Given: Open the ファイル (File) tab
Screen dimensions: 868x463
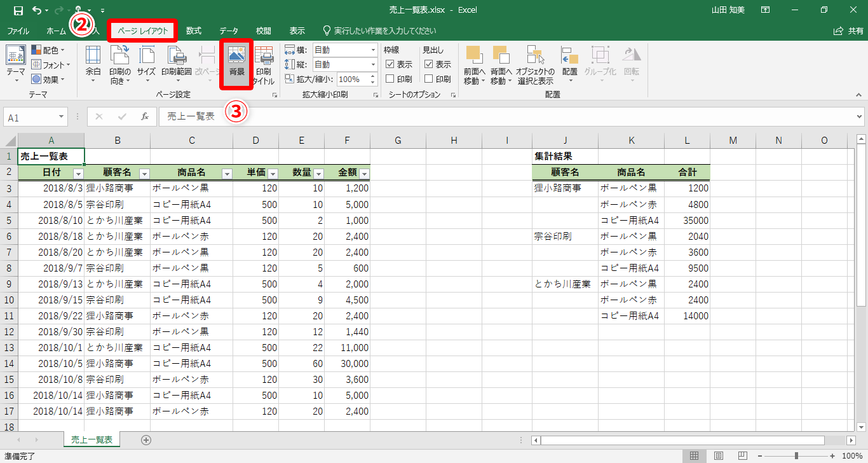Looking at the screenshot, I should [x=18, y=31].
